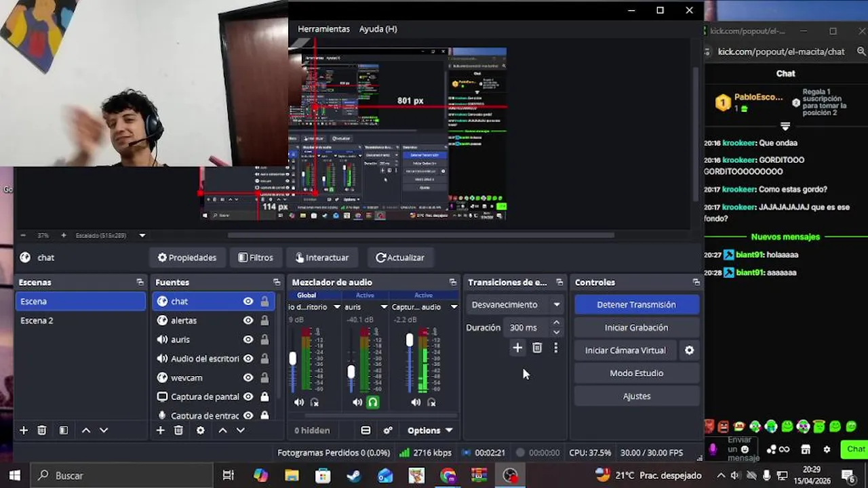This screenshot has height=488, width=868.
Task: Open the Ayuda (H) menu
Action: pyautogui.click(x=378, y=29)
